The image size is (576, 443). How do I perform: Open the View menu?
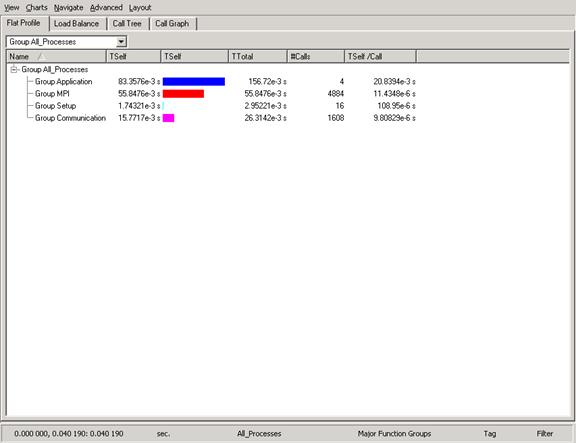11,7
